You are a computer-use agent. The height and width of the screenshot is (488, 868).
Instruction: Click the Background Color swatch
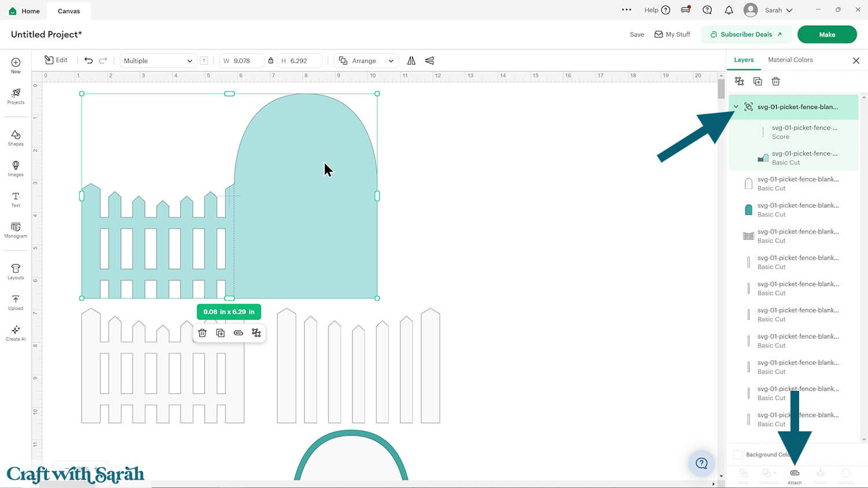pos(738,454)
